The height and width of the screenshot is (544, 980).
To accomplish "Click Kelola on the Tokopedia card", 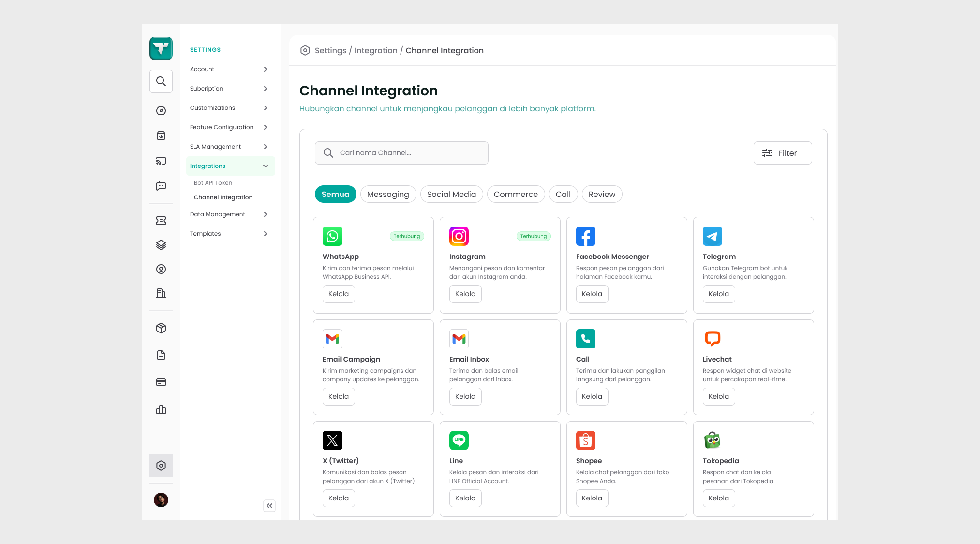I will (719, 498).
